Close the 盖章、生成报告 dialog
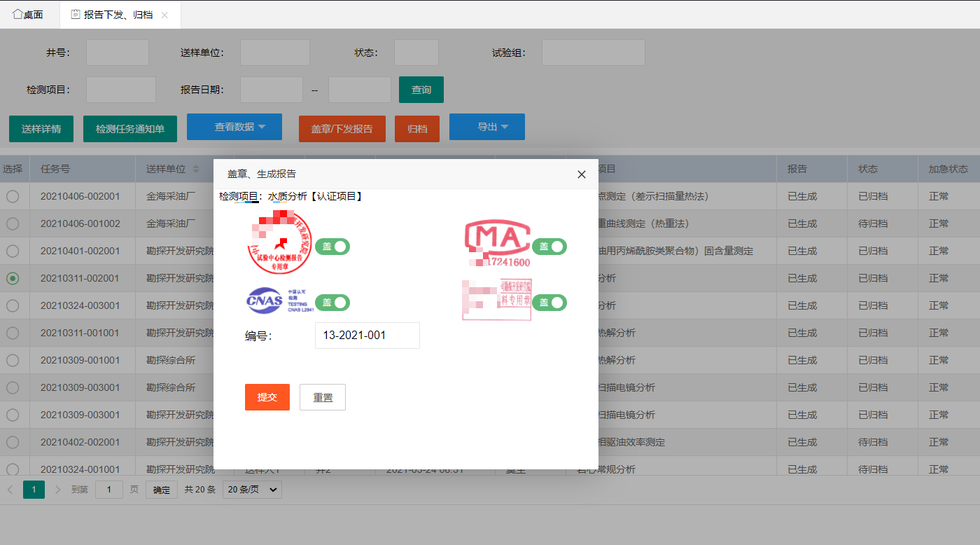This screenshot has height=545, width=980. [x=581, y=174]
